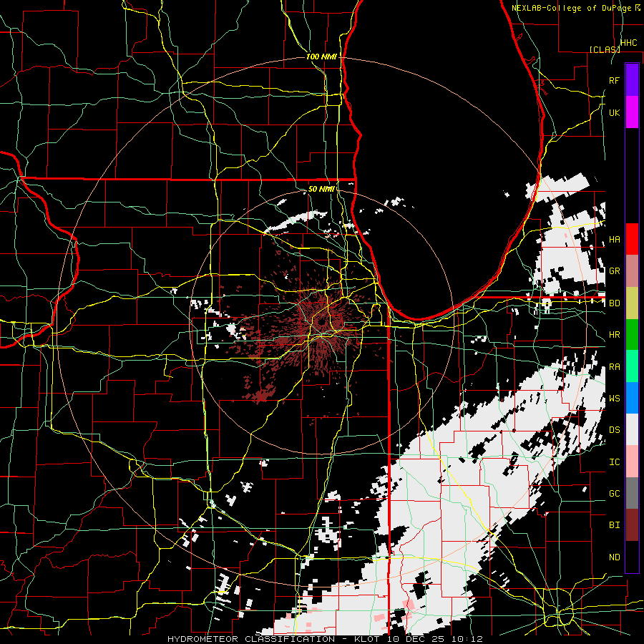Click the "100 NMI" range ring label
Image resolution: width=644 pixels, height=644 pixels.
tap(321, 57)
